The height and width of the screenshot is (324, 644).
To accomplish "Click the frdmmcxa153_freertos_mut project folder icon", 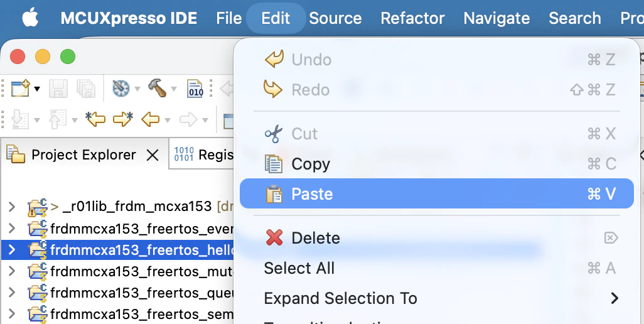I will click(38, 271).
